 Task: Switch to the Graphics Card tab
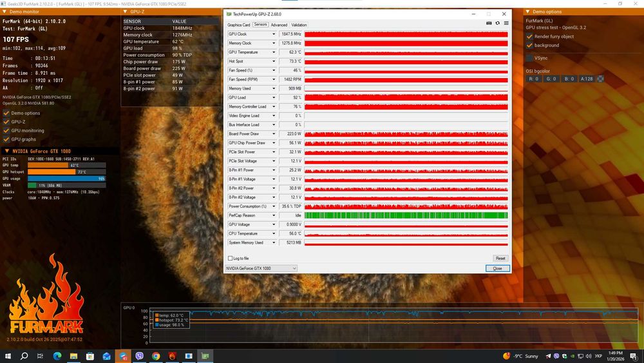point(239,25)
